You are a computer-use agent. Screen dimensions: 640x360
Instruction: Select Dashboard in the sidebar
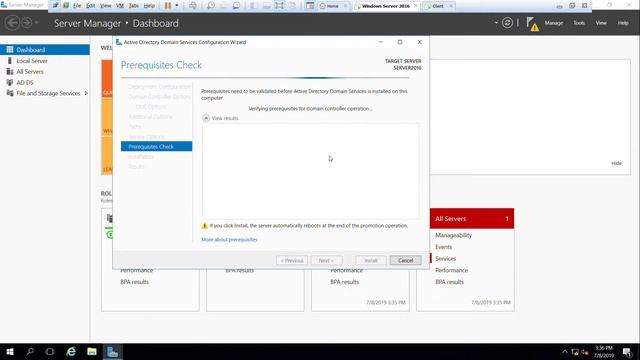click(x=45, y=50)
